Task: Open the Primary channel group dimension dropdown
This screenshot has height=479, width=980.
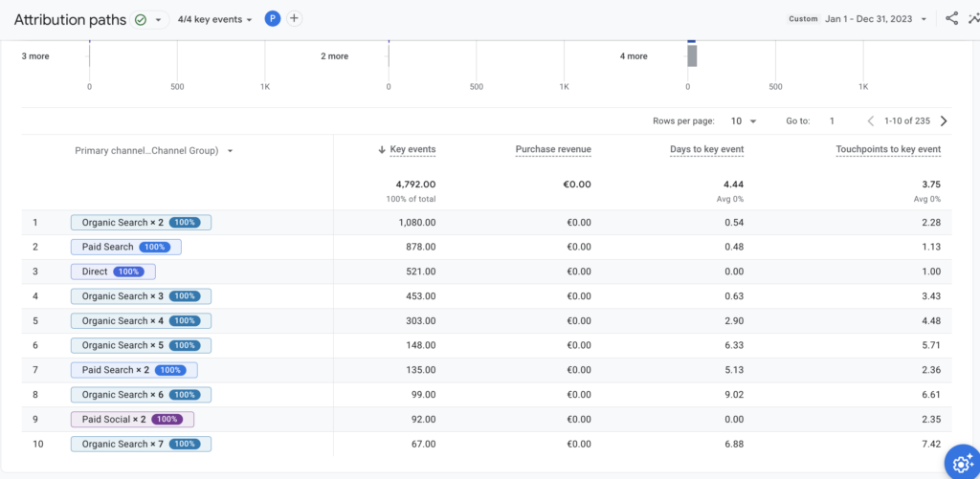Action: click(153, 150)
